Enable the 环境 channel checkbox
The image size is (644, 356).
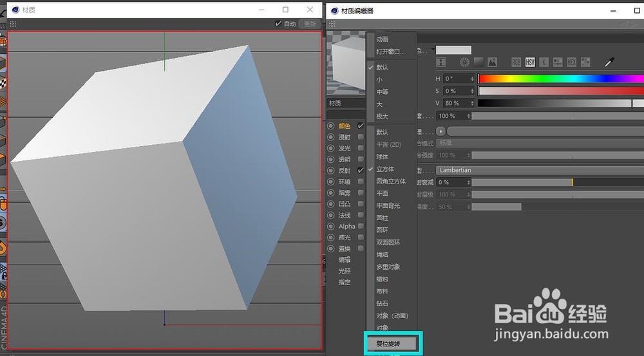(361, 181)
